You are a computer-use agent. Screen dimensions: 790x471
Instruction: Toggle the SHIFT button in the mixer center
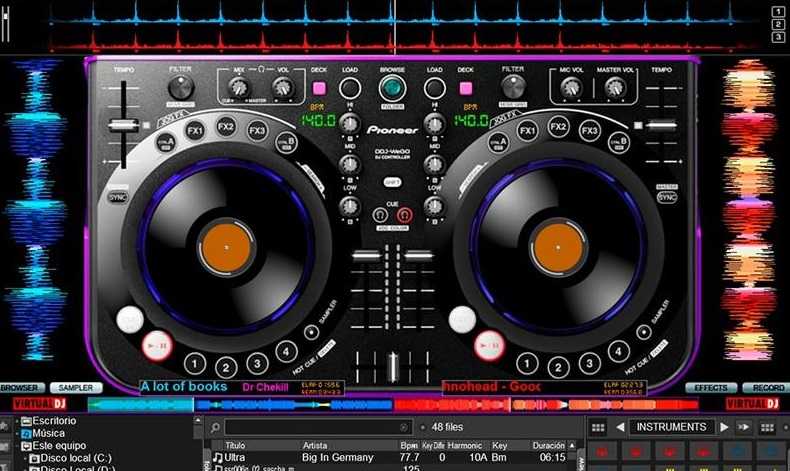pyautogui.click(x=392, y=182)
